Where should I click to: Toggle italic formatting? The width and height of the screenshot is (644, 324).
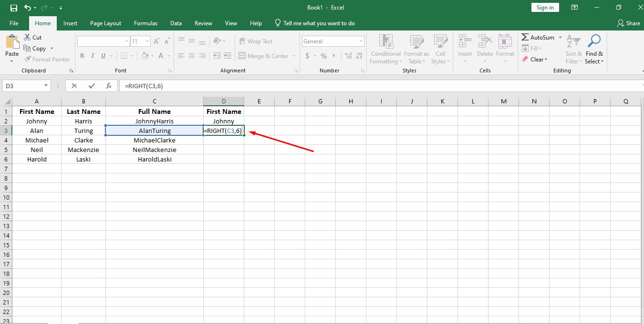[92, 56]
